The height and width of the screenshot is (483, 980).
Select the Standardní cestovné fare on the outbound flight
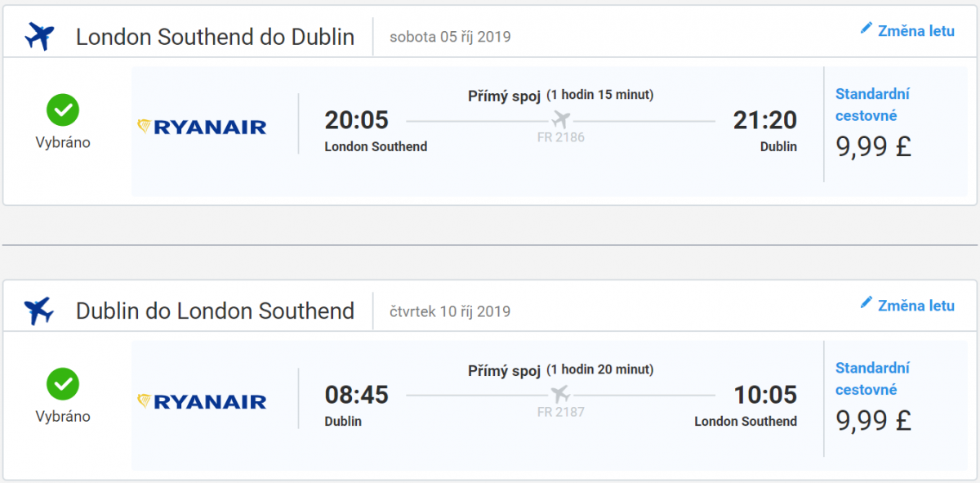pyautogui.click(x=872, y=105)
